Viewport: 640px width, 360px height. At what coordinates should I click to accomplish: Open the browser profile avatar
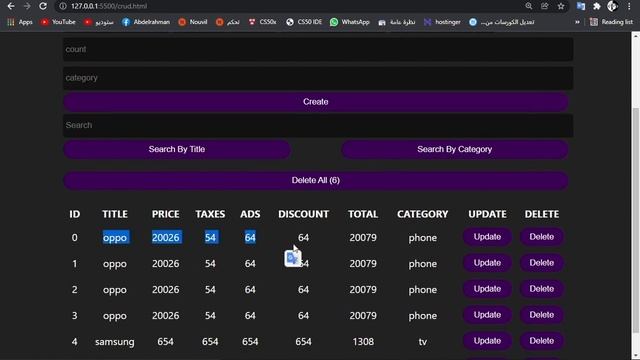tap(612, 6)
